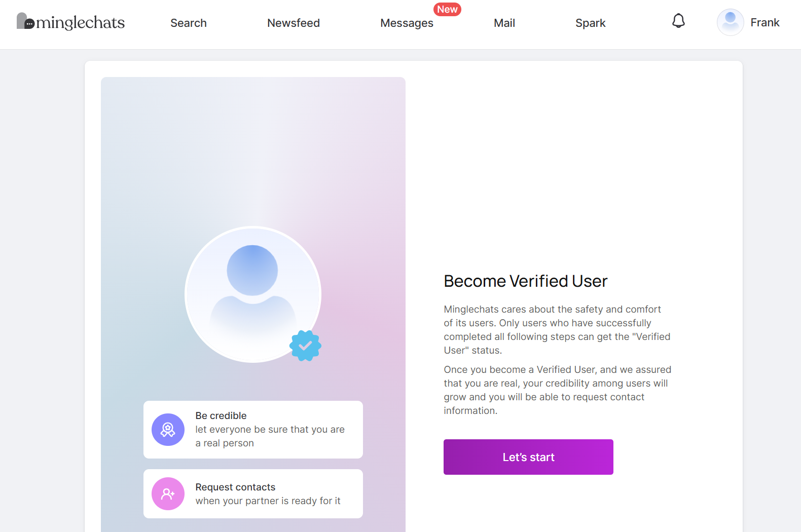This screenshot has height=532, width=801.
Task: Click the 'when your partner is ready' text
Action: pyautogui.click(x=268, y=501)
